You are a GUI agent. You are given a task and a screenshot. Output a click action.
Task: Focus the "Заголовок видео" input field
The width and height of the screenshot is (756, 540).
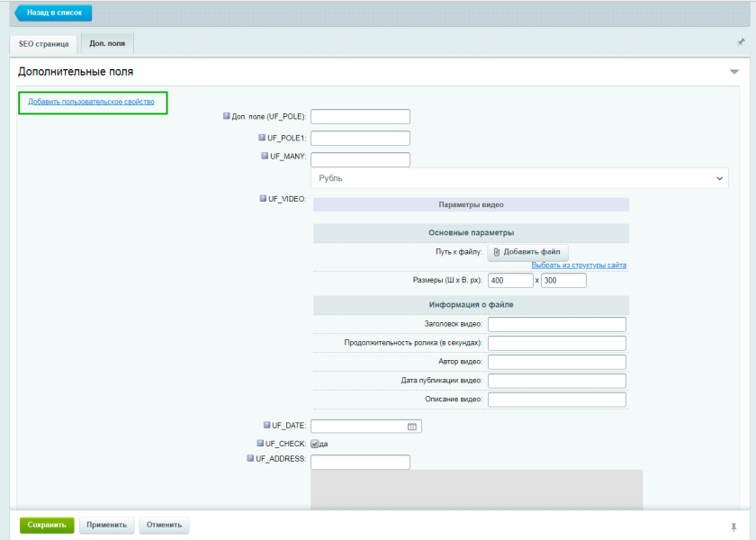click(556, 325)
